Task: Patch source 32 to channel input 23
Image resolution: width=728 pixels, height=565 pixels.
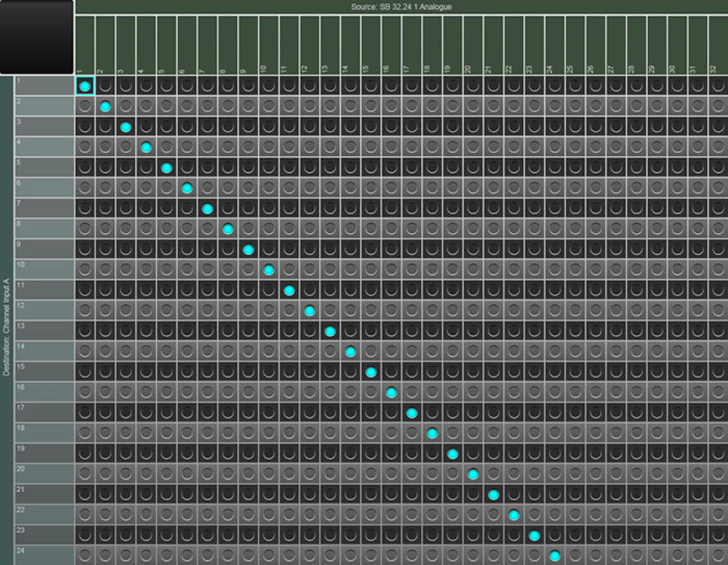Action: [718, 536]
